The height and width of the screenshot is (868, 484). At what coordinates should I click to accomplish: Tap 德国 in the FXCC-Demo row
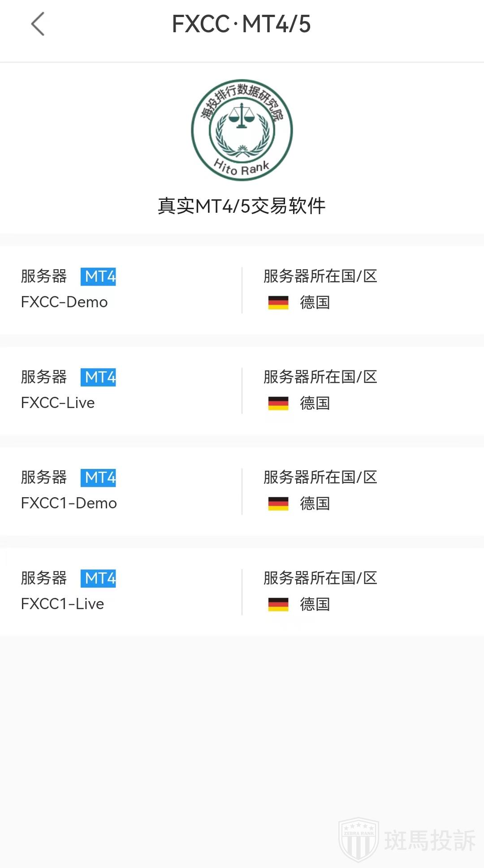(315, 303)
